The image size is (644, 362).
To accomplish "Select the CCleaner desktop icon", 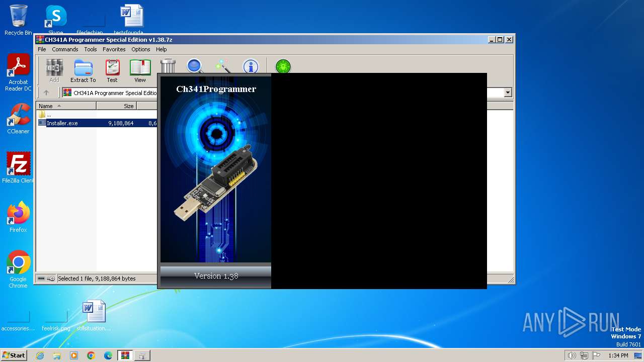I will coord(18,119).
